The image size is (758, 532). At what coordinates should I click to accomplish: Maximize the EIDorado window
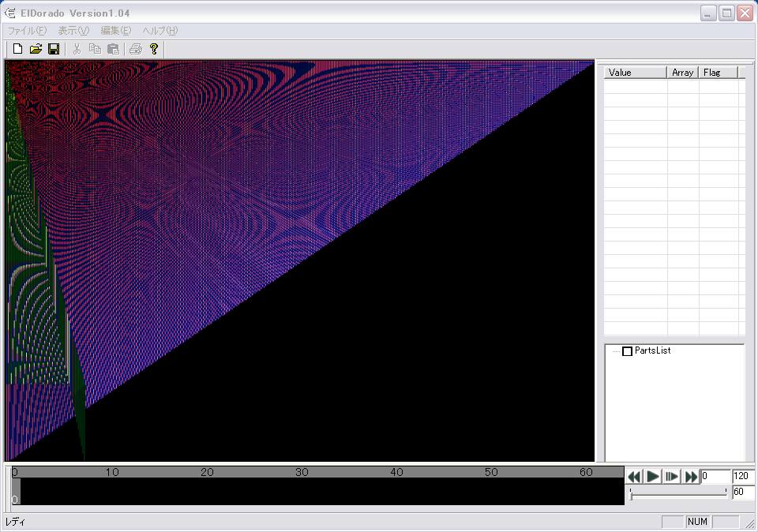(x=726, y=13)
